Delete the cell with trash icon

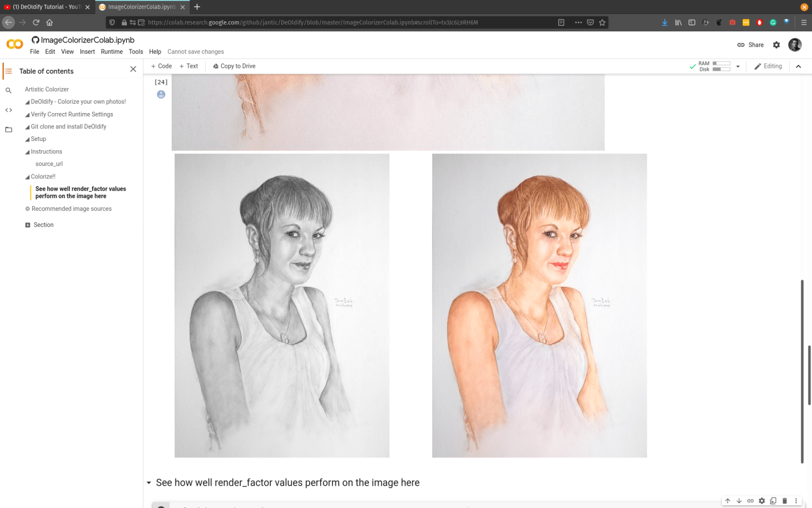point(785,501)
